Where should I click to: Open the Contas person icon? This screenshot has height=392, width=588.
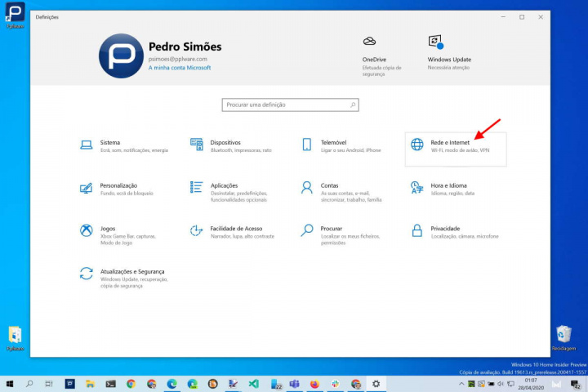(x=307, y=188)
